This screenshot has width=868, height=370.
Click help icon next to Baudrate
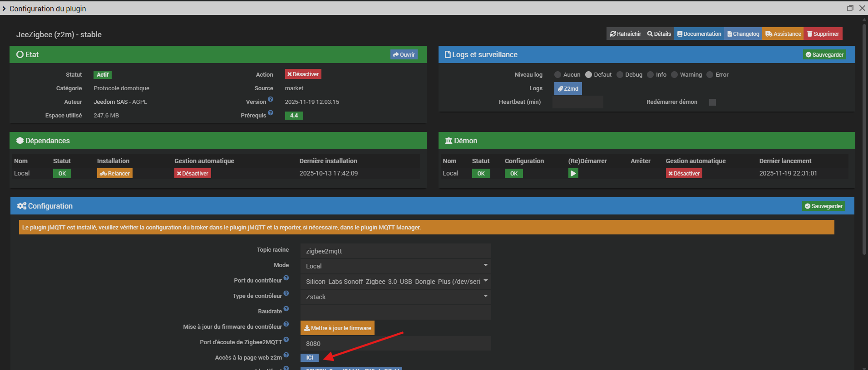pyautogui.click(x=286, y=309)
